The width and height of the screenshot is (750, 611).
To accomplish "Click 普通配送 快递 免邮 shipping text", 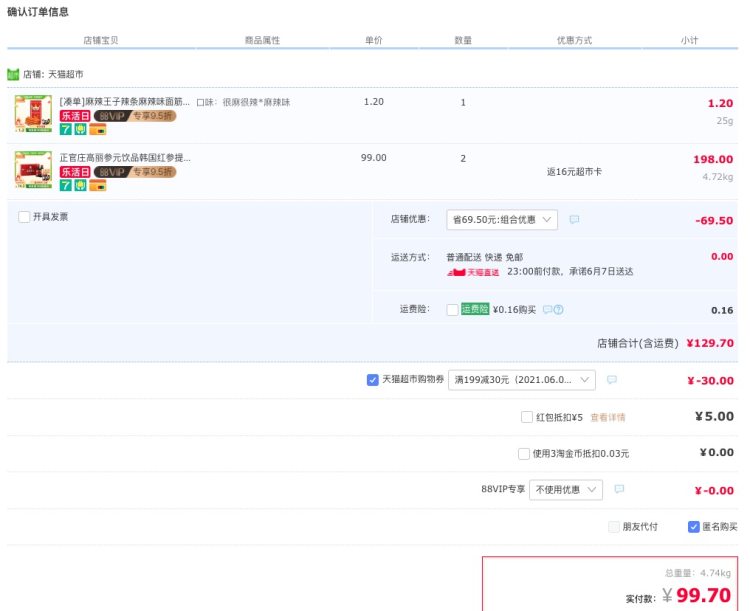I will click(485, 257).
